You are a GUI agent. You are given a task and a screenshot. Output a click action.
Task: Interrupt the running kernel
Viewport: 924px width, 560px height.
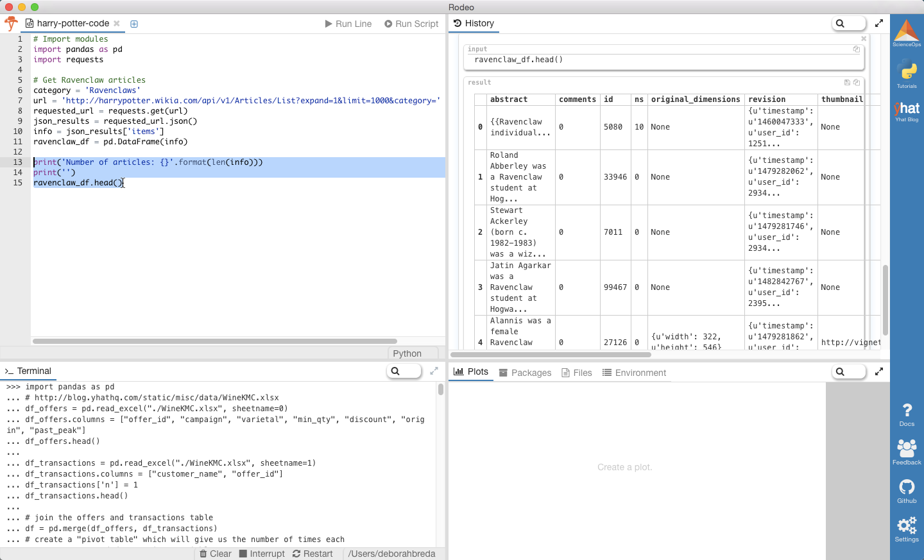pyautogui.click(x=262, y=554)
